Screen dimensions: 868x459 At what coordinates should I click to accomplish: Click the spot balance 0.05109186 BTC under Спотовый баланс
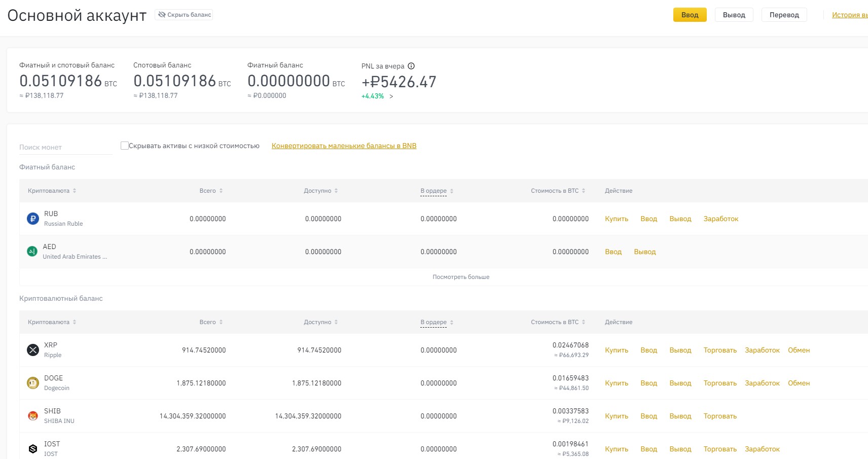click(182, 81)
